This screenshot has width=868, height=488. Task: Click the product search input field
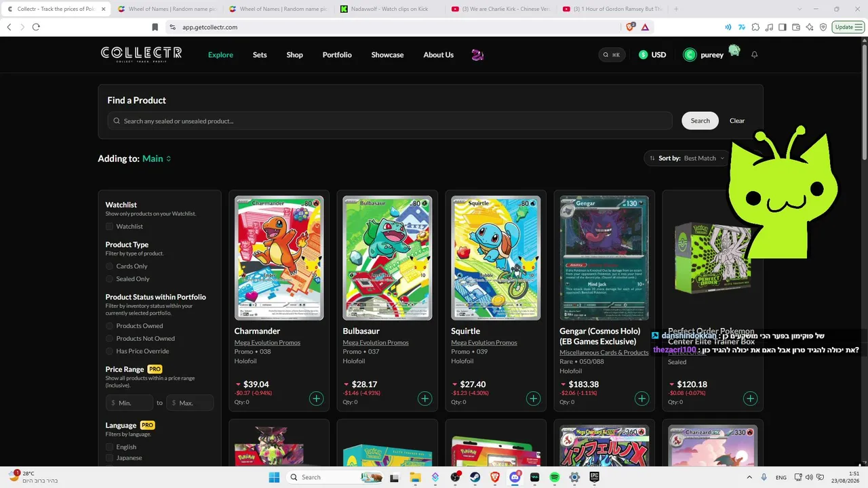[x=390, y=121]
